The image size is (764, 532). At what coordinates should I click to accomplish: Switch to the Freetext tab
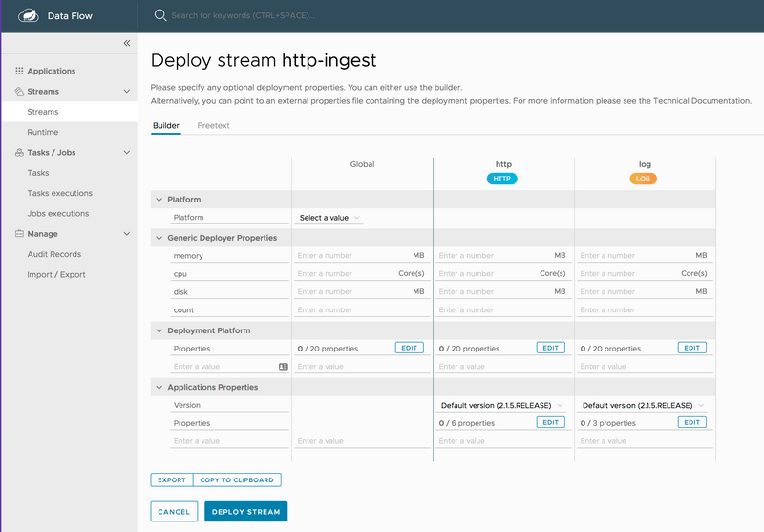click(x=213, y=126)
